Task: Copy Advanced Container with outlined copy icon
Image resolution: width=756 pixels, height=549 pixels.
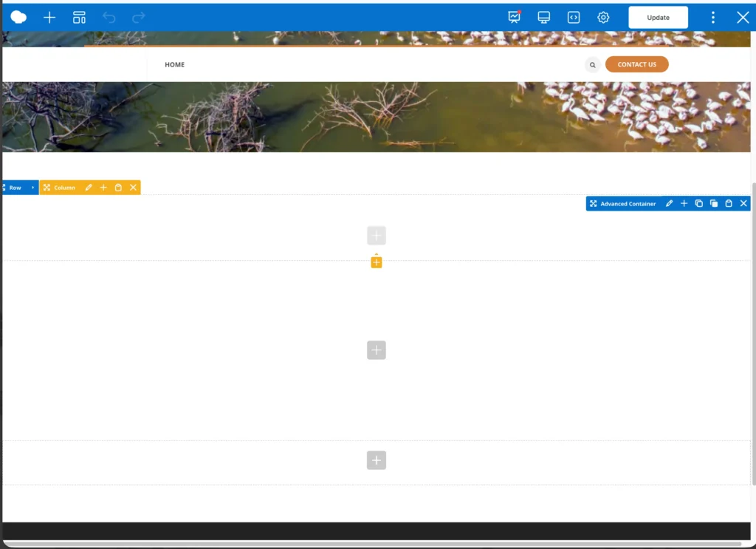Action: pyautogui.click(x=698, y=204)
